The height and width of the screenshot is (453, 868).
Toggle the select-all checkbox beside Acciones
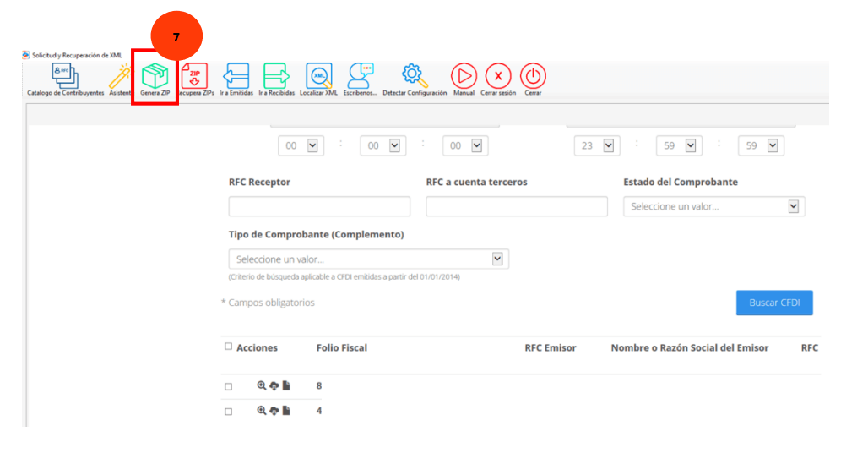click(x=228, y=347)
